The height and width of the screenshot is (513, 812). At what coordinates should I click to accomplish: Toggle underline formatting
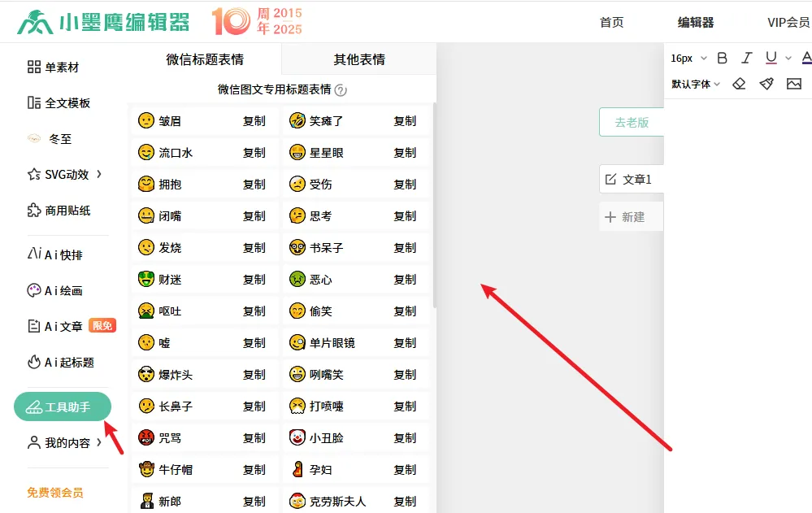coord(771,58)
